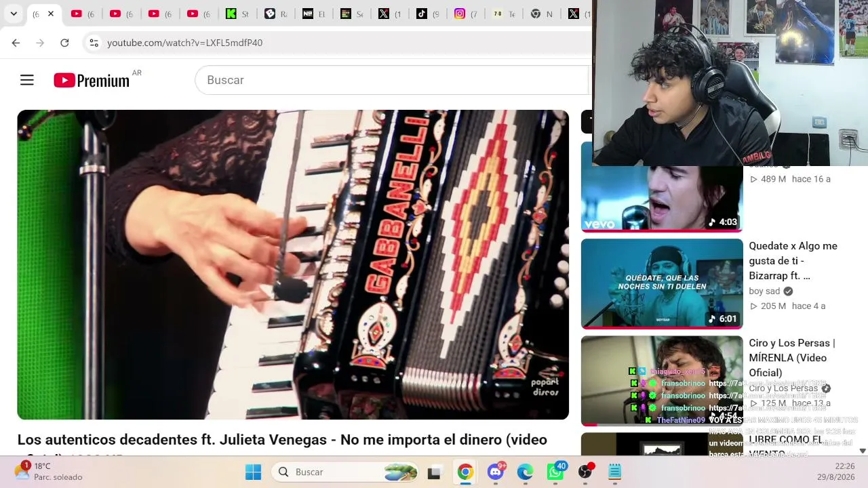Focus the address bar showing youtube.com/watch
This screenshot has width=868, height=488.
click(x=339, y=43)
